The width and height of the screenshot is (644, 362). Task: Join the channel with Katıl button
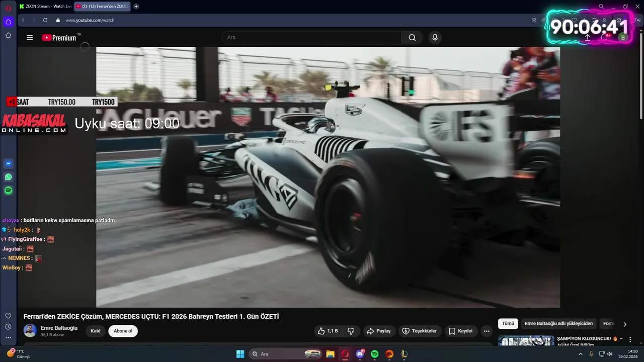pos(96,331)
